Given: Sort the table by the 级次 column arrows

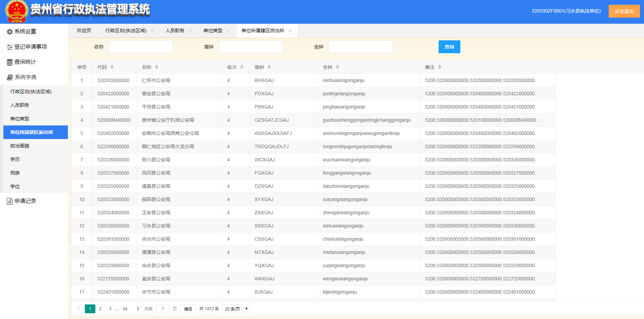Looking at the screenshot, I should tap(242, 67).
